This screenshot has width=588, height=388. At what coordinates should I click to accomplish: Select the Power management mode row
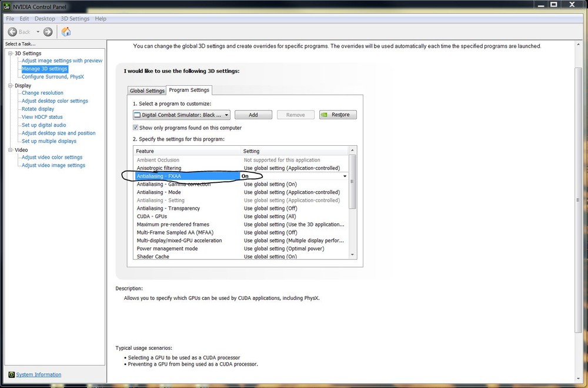(x=240, y=249)
